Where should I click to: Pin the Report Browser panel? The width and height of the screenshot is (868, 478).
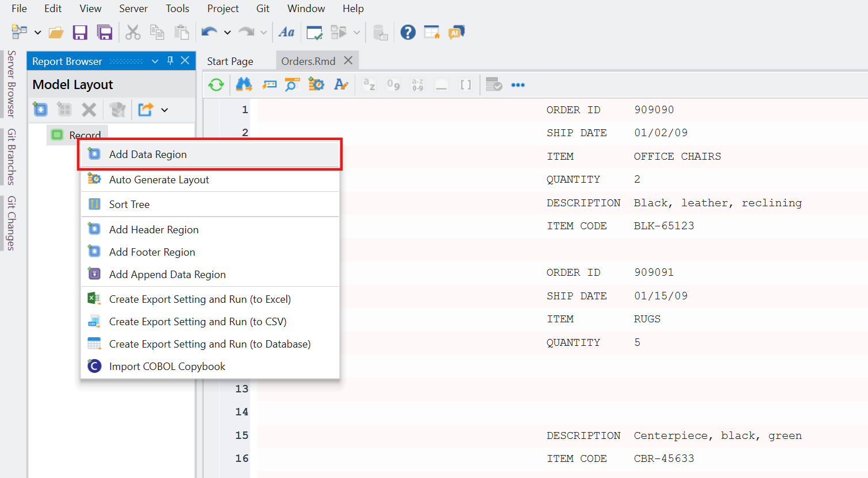point(170,61)
